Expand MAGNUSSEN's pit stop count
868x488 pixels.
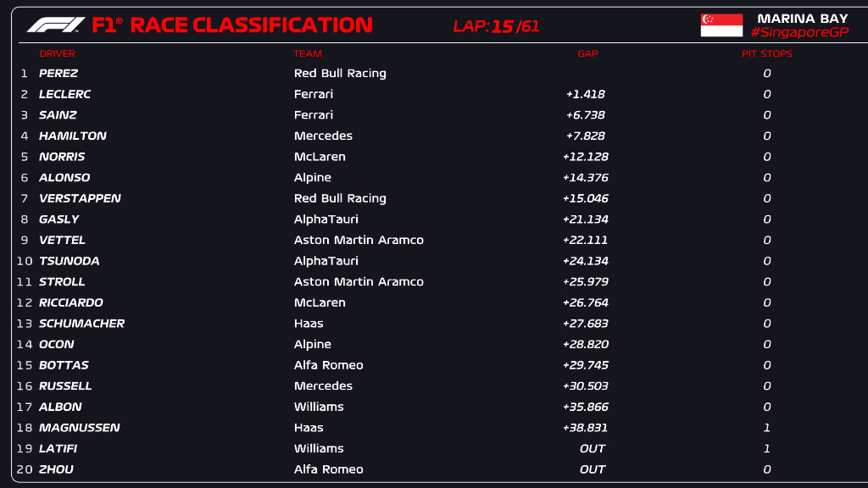(x=766, y=427)
